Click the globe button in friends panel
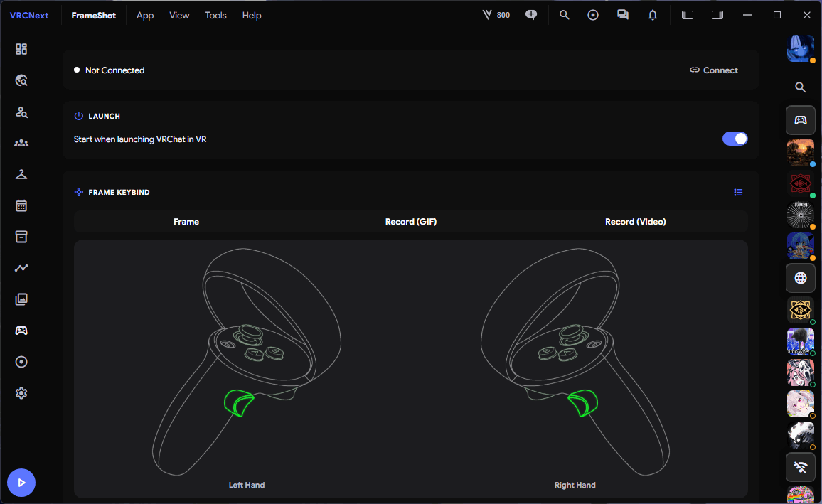 click(x=801, y=278)
